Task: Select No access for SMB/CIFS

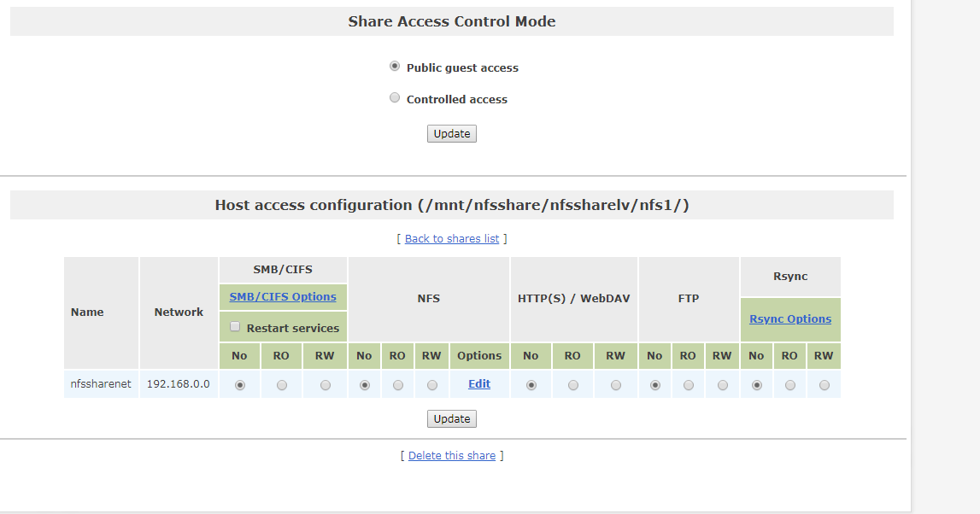Action: click(239, 384)
